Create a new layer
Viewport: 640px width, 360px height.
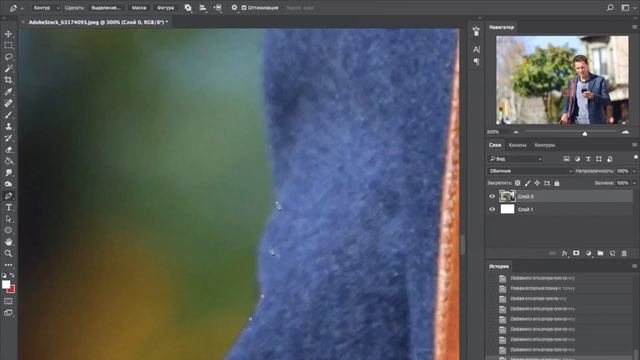(612, 253)
